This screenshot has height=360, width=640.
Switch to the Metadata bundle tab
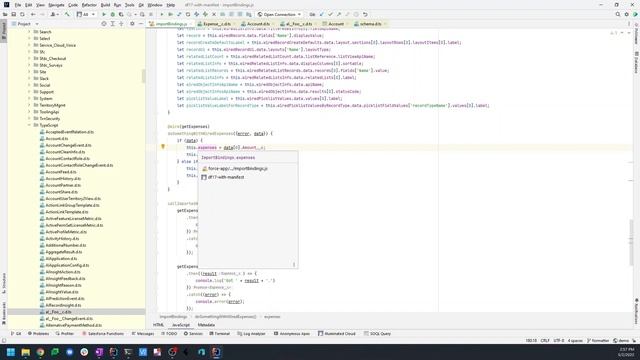(x=206, y=325)
